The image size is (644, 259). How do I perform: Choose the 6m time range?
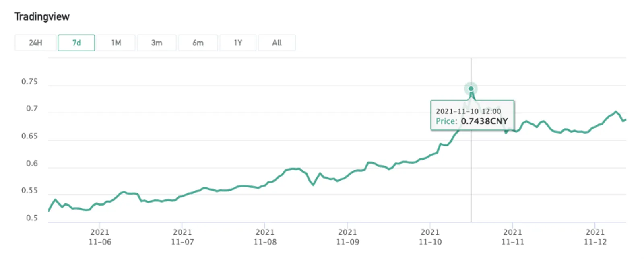[198, 43]
